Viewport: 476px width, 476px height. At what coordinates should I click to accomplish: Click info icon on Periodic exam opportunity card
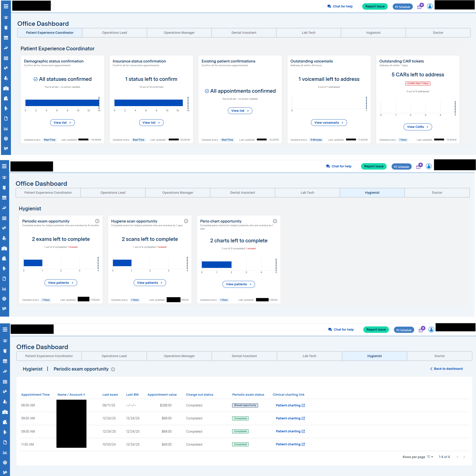coord(97,221)
